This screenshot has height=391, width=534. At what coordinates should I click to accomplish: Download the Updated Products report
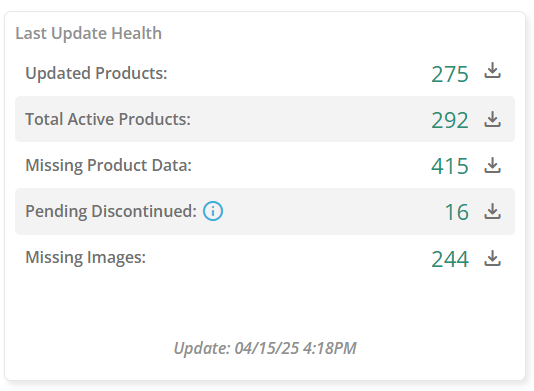pyautogui.click(x=492, y=71)
